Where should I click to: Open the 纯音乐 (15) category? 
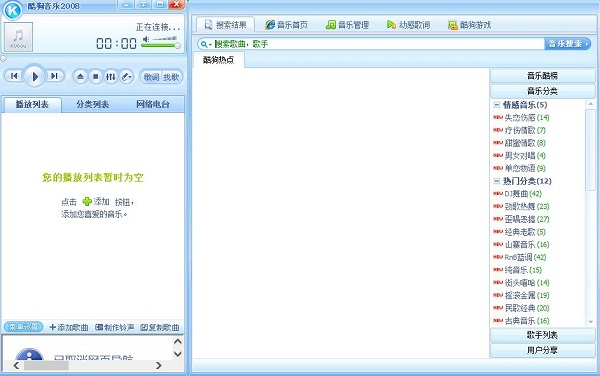(523, 270)
